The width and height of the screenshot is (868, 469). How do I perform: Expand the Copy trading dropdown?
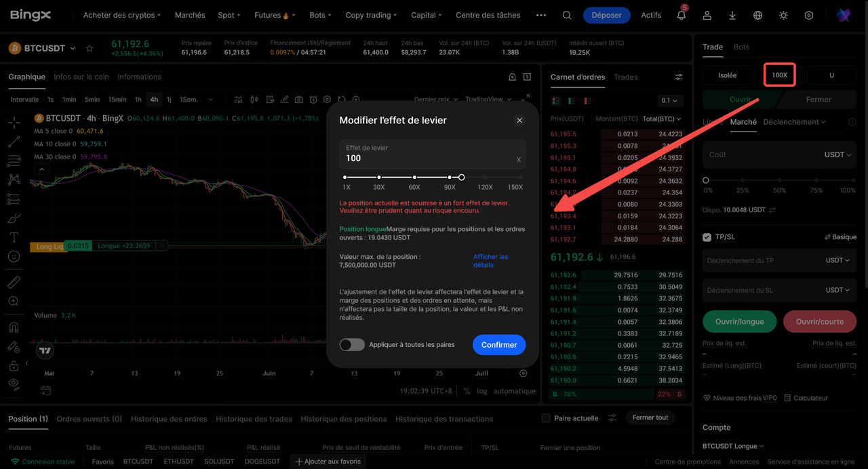372,15
